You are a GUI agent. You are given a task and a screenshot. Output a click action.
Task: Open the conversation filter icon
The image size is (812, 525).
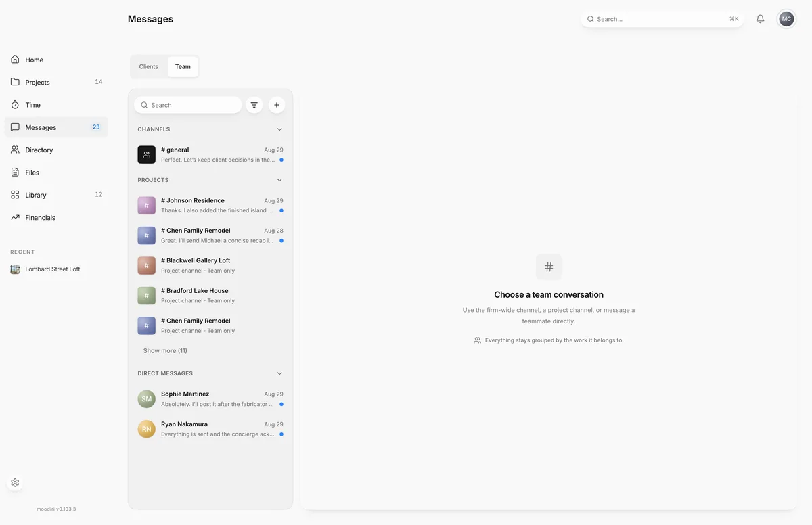coord(254,105)
